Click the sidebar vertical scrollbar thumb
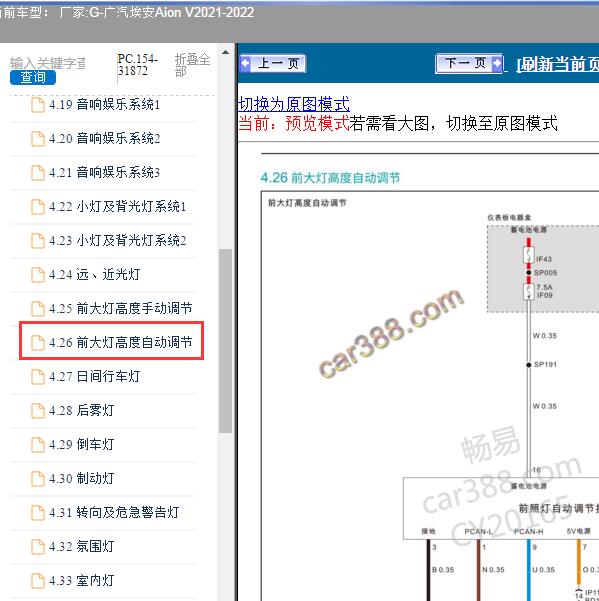This screenshot has height=601, width=599. 225,341
